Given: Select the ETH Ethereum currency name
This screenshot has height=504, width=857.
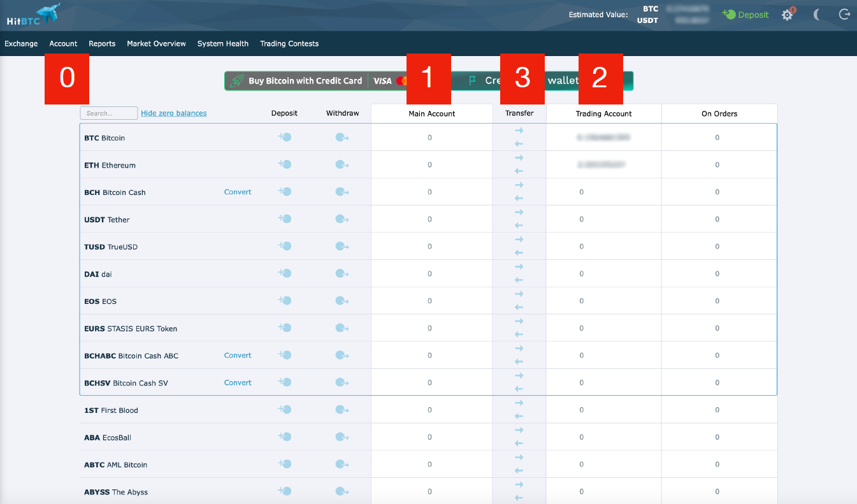Looking at the screenshot, I should [x=110, y=166].
